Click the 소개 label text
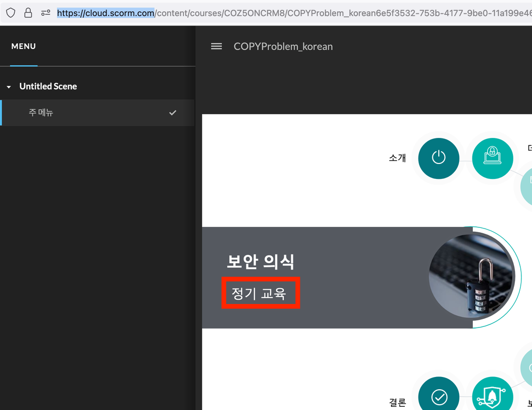The height and width of the screenshot is (410, 532). point(397,158)
